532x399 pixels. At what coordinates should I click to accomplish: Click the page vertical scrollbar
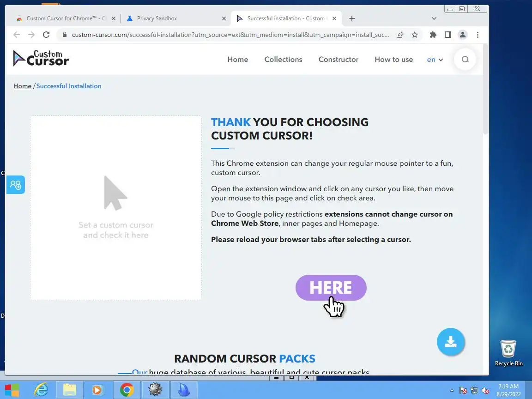[x=485, y=90]
